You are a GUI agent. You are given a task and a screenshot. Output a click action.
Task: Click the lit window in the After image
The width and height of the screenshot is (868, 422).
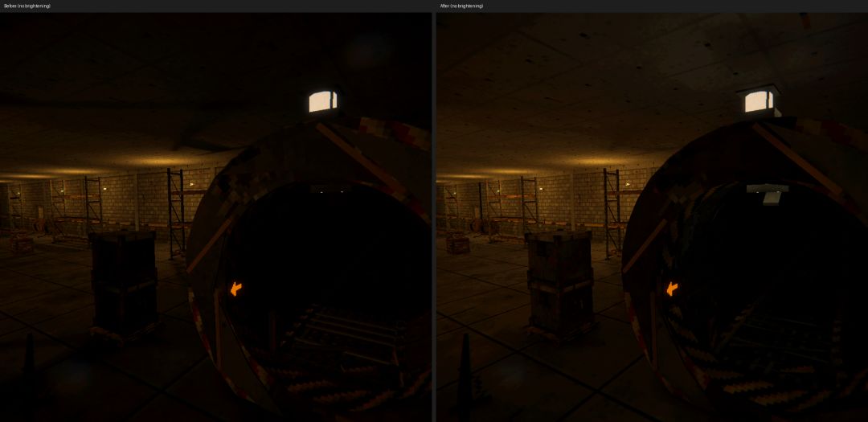point(759,101)
